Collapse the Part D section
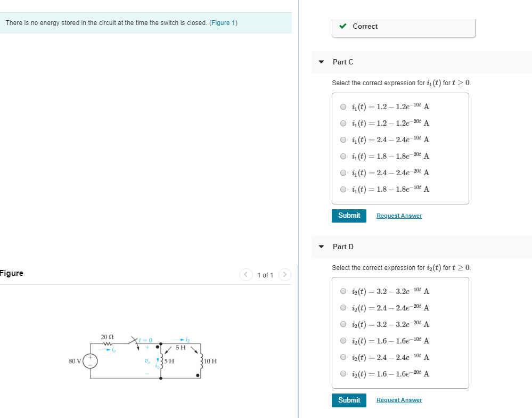The image size is (532, 418). (x=321, y=247)
